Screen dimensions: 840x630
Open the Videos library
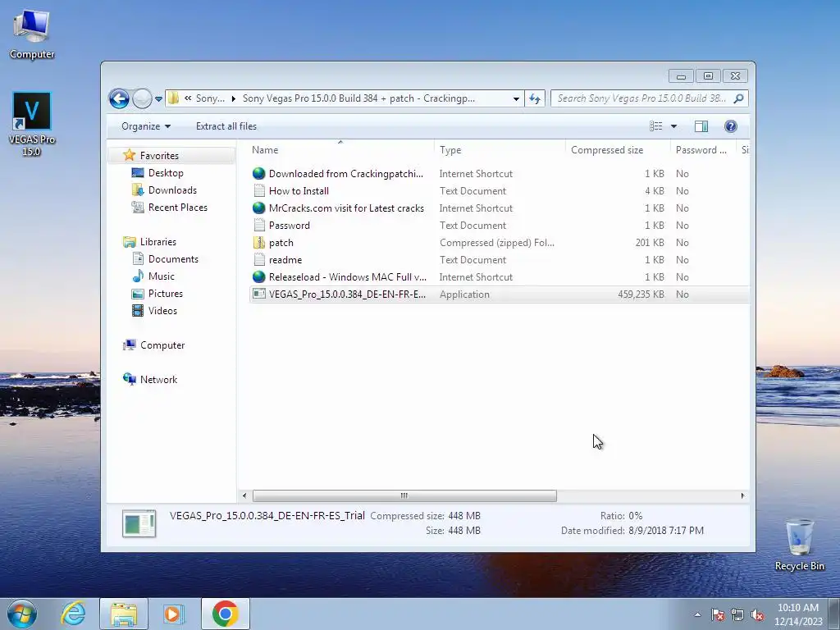pos(162,311)
